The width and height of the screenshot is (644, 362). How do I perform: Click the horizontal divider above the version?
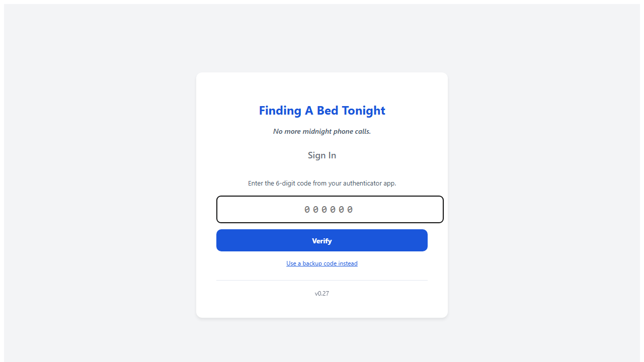(322, 280)
